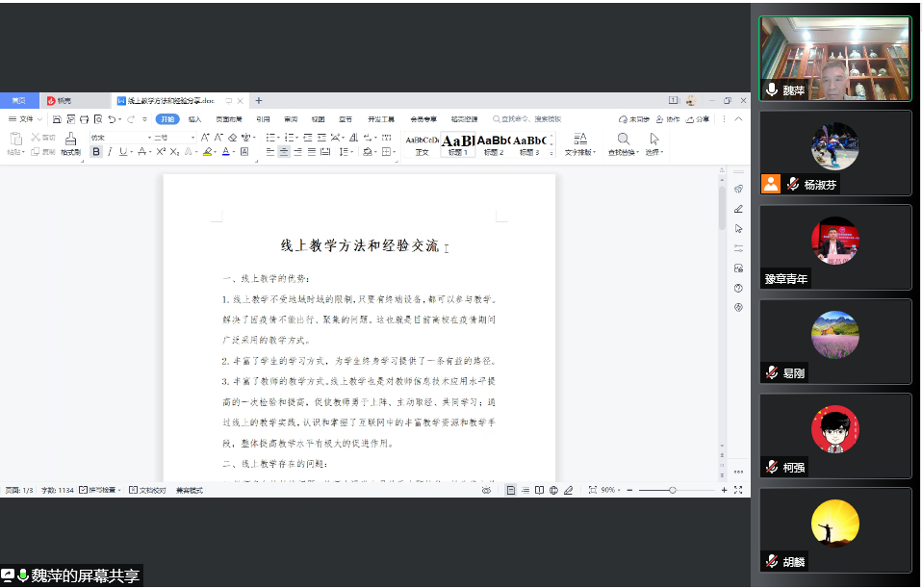Image resolution: width=922 pixels, height=588 pixels.
Task: Click the bulleted list icon
Action: click(270, 138)
